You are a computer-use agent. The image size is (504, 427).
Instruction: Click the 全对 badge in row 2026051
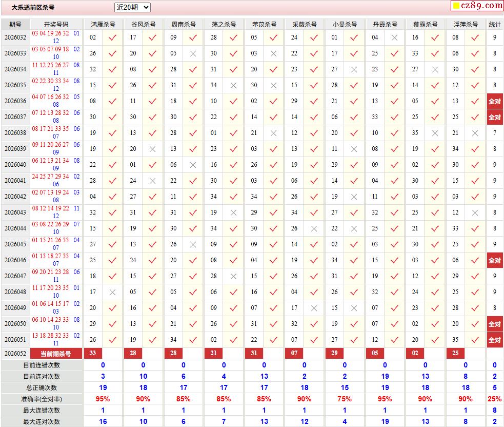point(494,340)
